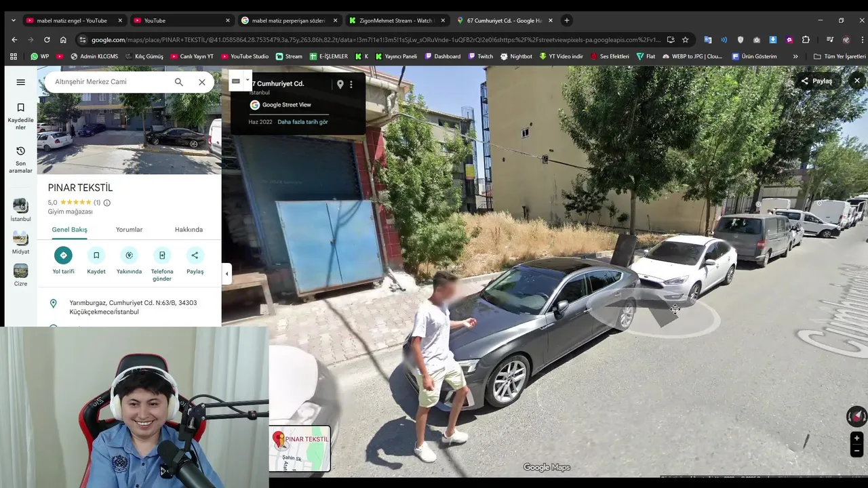Open the Canlı Yayın YT bookmark
This screenshot has width=868, height=488.
192,56
